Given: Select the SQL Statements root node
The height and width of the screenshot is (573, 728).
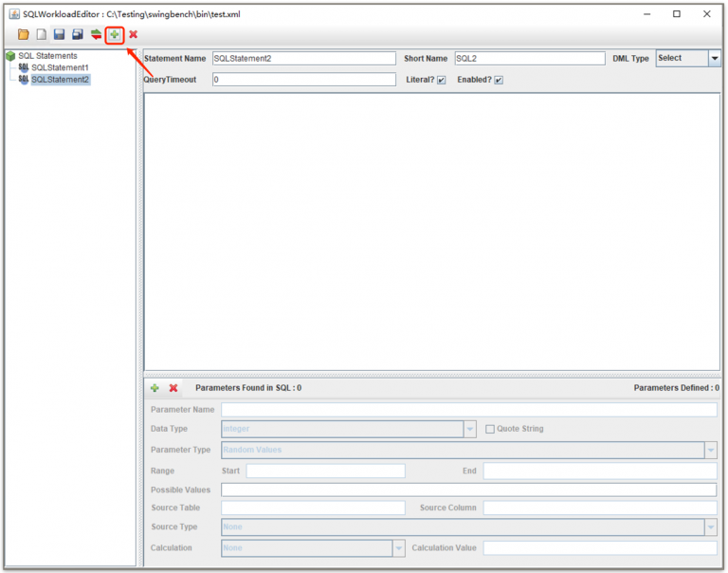Looking at the screenshot, I should point(47,56).
